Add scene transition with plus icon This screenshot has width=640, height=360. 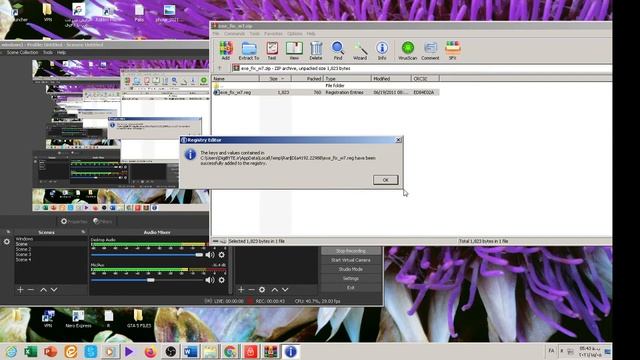click(241, 289)
